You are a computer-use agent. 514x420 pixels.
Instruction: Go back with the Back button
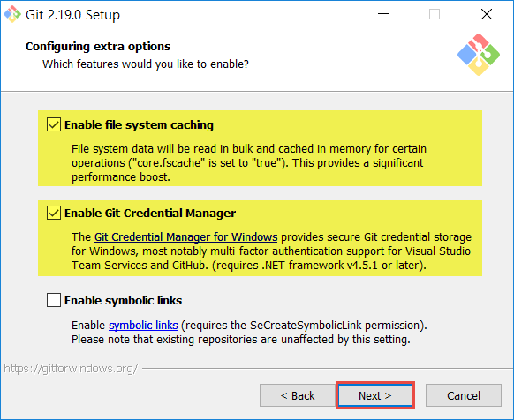[298, 395]
